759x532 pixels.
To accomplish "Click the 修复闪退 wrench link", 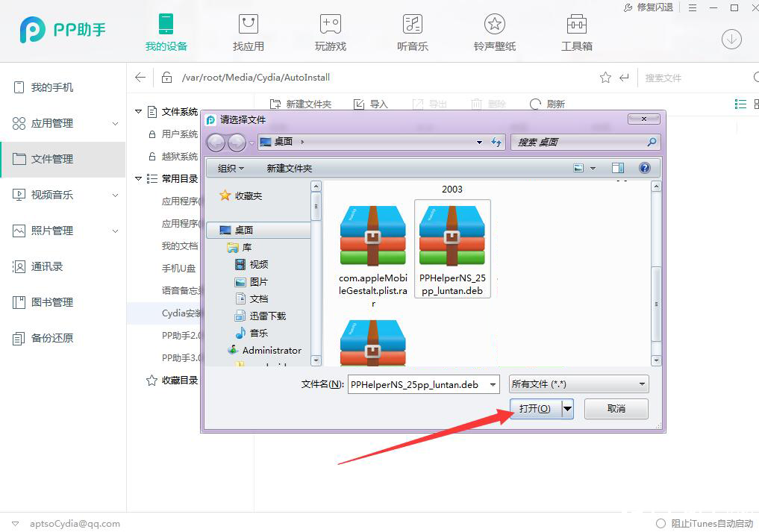I will click(649, 7).
